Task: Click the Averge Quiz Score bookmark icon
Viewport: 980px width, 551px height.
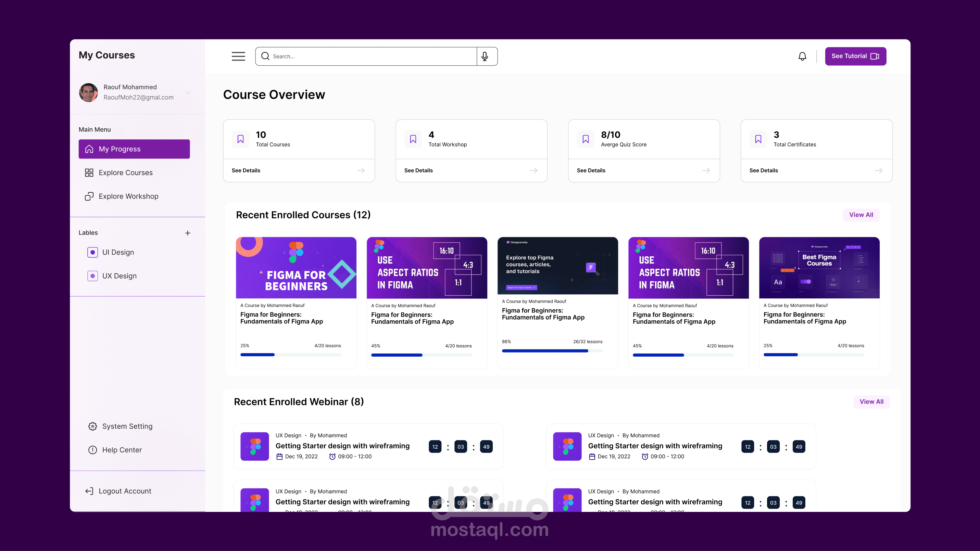Action: pos(586,139)
